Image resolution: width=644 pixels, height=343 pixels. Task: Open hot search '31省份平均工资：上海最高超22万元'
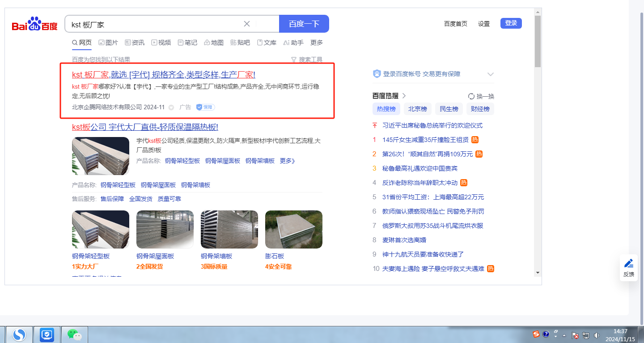point(433,197)
